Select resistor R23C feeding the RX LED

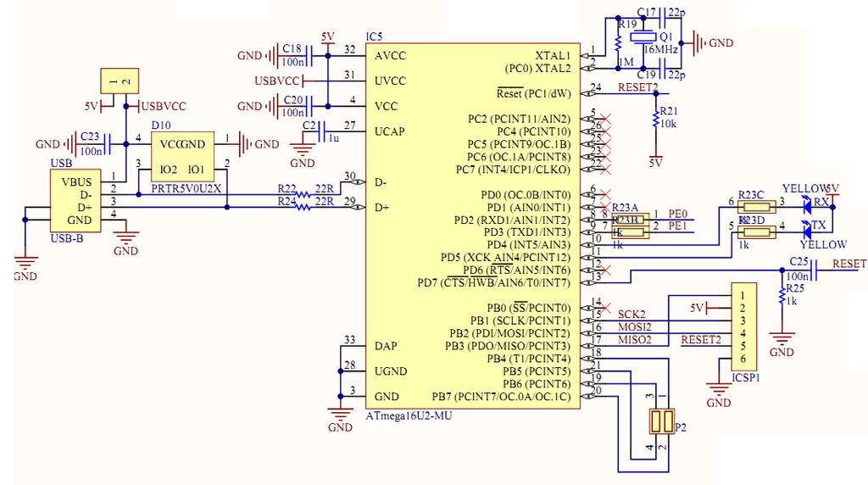(x=756, y=207)
